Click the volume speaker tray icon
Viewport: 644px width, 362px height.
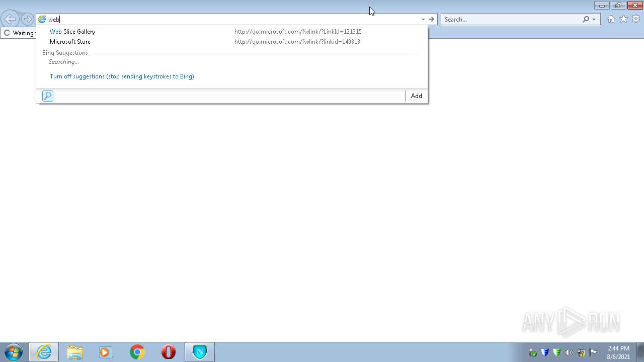coord(569,352)
